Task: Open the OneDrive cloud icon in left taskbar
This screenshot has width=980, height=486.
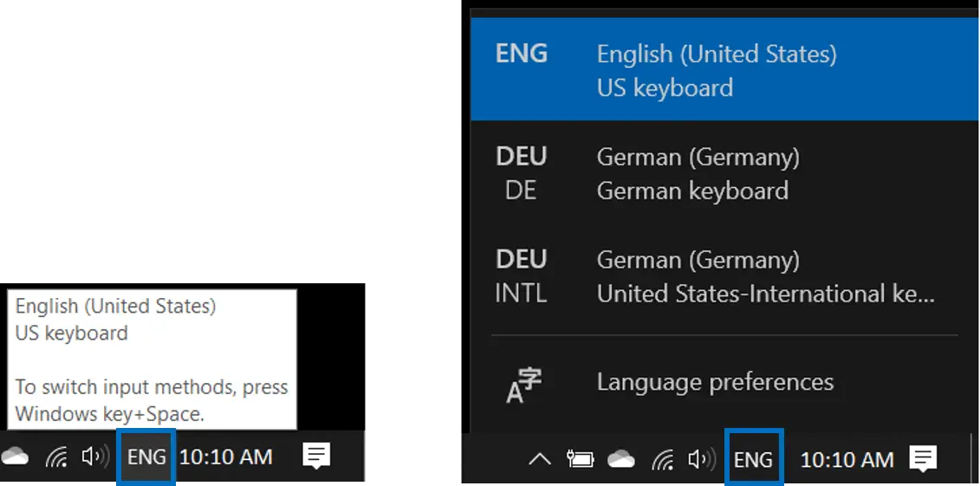Action: [x=15, y=457]
